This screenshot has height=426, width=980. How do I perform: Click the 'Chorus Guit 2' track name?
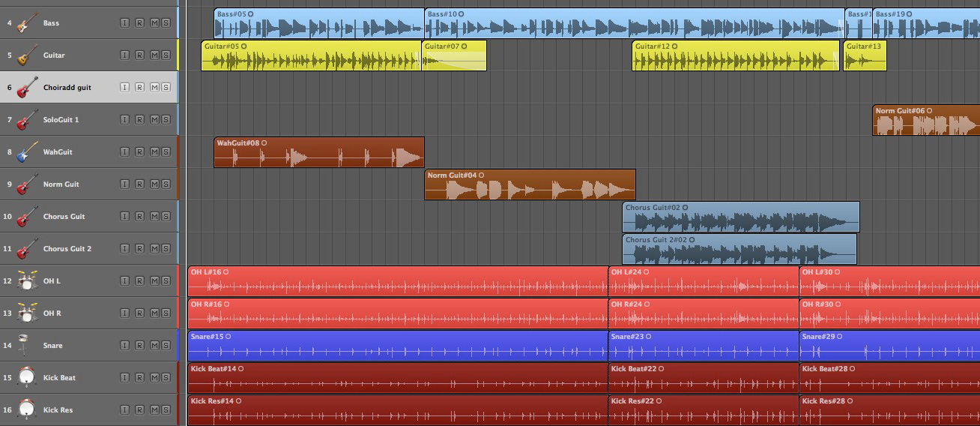67,249
